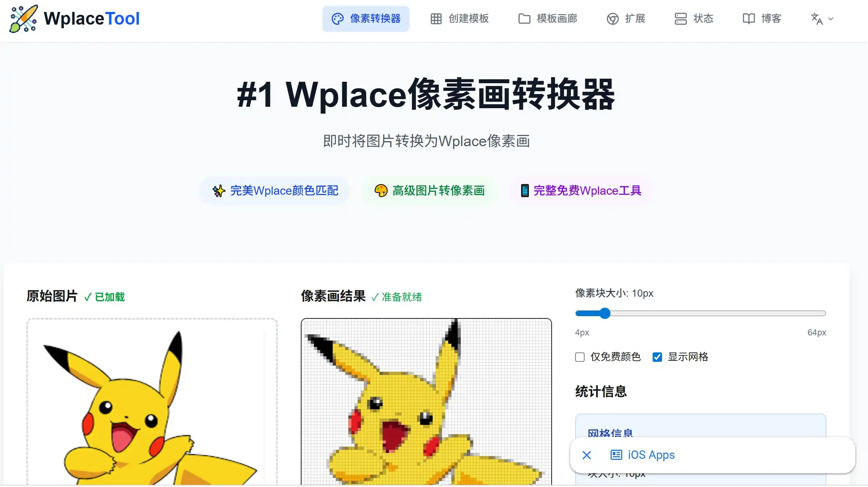
Task: Enable the 仅免费颜色 checkbox
Action: pyautogui.click(x=580, y=357)
